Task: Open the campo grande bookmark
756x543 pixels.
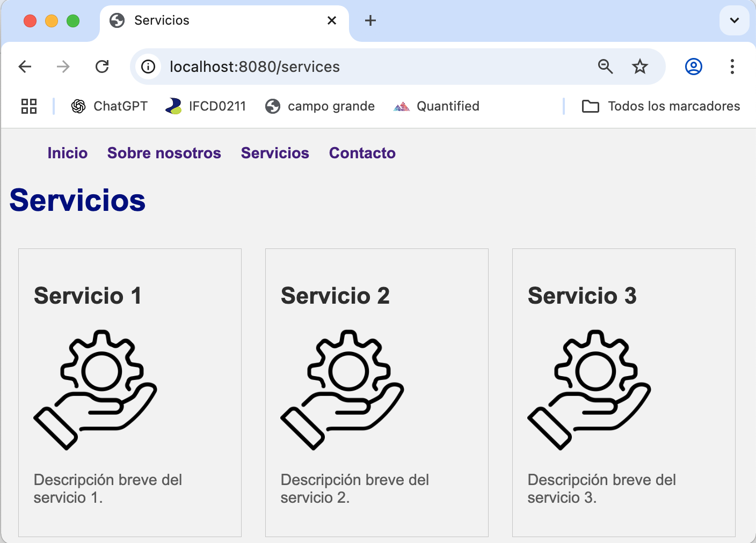Action: [320, 106]
